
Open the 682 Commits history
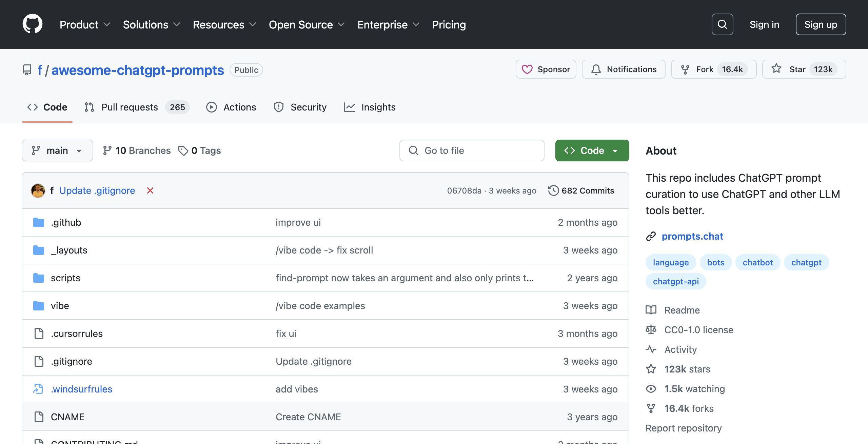(581, 191)
